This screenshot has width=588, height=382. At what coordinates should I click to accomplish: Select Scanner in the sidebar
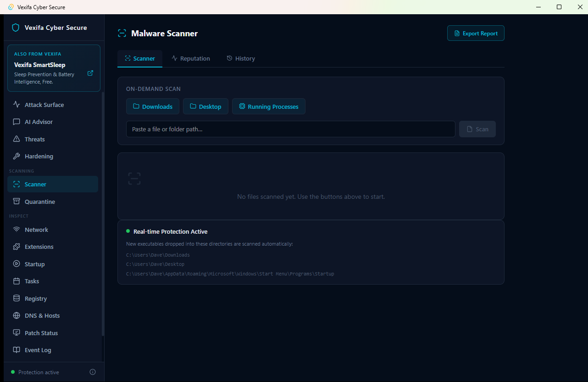coord(53,184)
